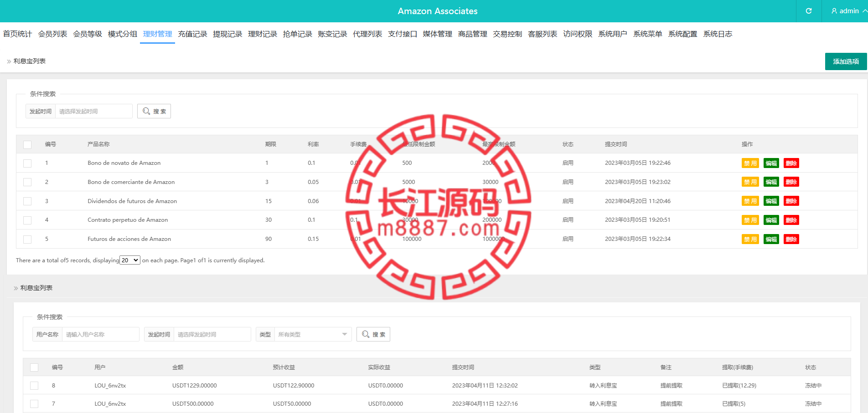Click the refresh icon in header
The image size is (868, 413).
pos(809,11)
